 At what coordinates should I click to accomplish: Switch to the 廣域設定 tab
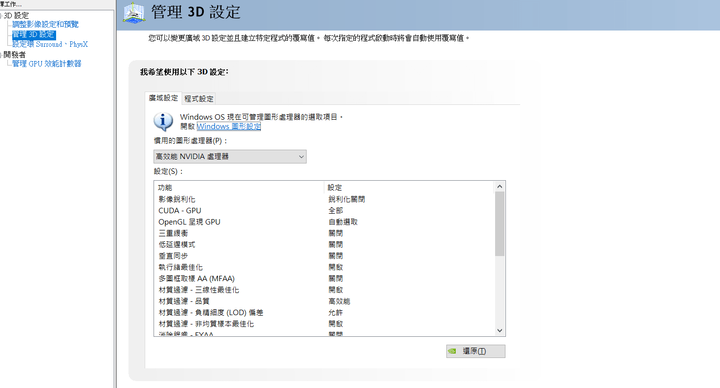coord(163,98)
